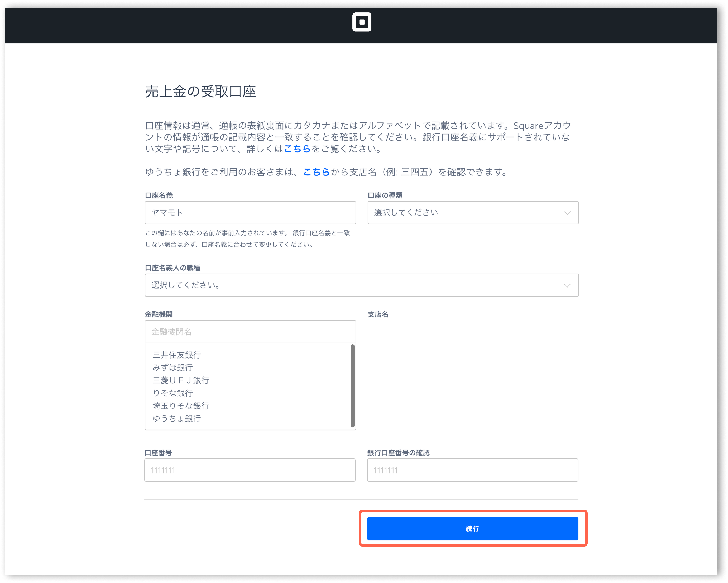This screenshot has height=583, width=728.
Task: Focus the 銀行口座番号の確認 input field
Action: [472, 470]
